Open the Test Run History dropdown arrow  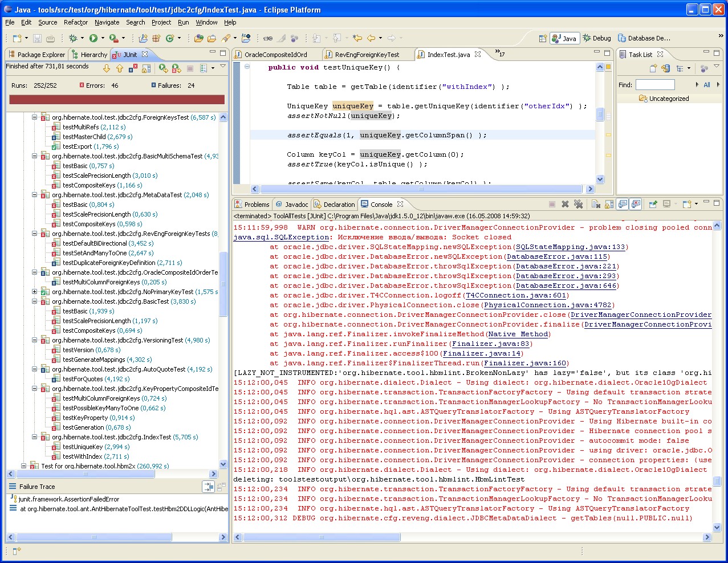213,68
